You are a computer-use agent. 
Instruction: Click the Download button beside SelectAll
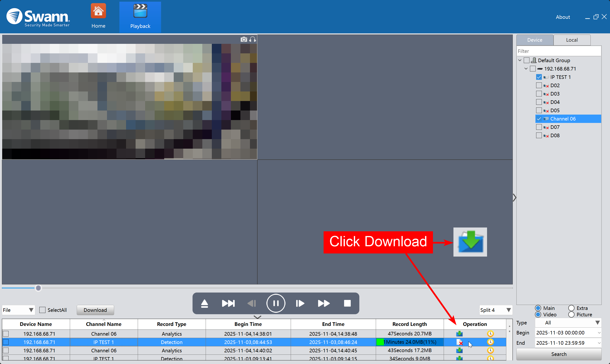(x=95, y=310)
